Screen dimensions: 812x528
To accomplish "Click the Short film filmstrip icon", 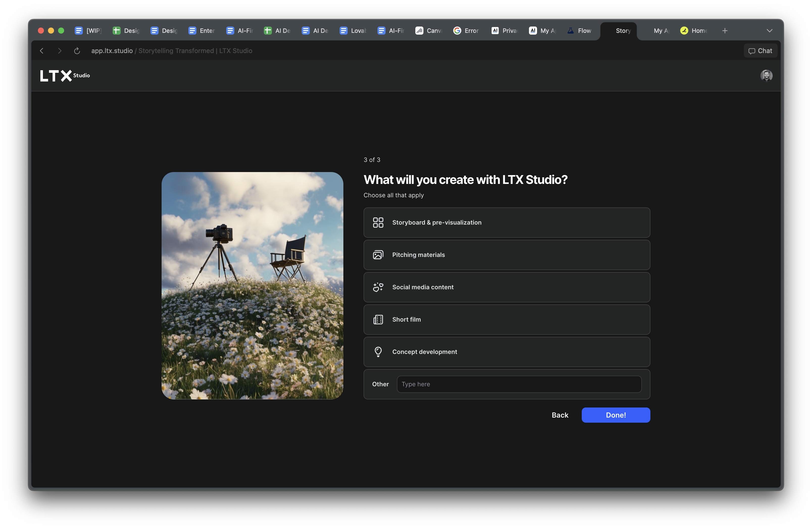I will (x=378, y=320).
